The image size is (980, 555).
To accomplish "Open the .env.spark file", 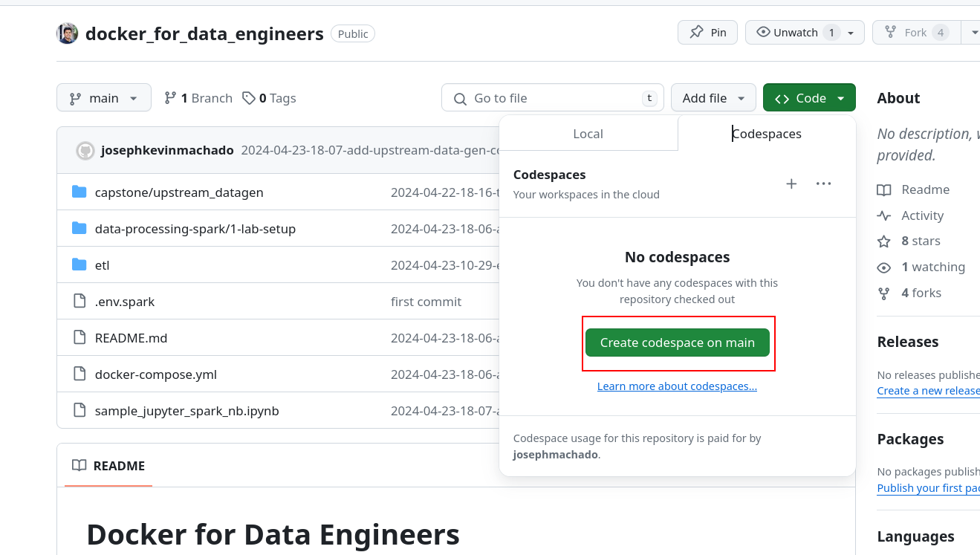I will coord(125,302).
